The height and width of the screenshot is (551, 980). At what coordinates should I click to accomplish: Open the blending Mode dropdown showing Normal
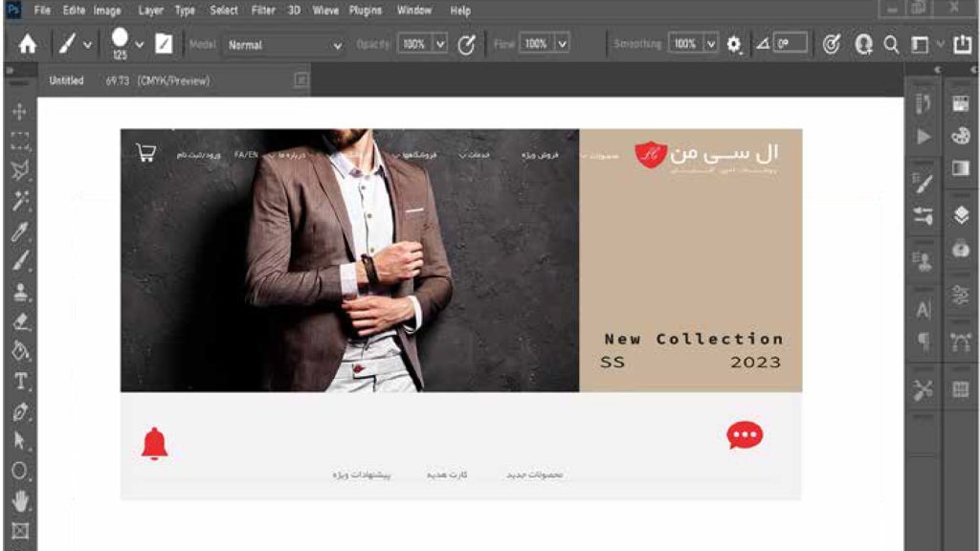[284, 45]
